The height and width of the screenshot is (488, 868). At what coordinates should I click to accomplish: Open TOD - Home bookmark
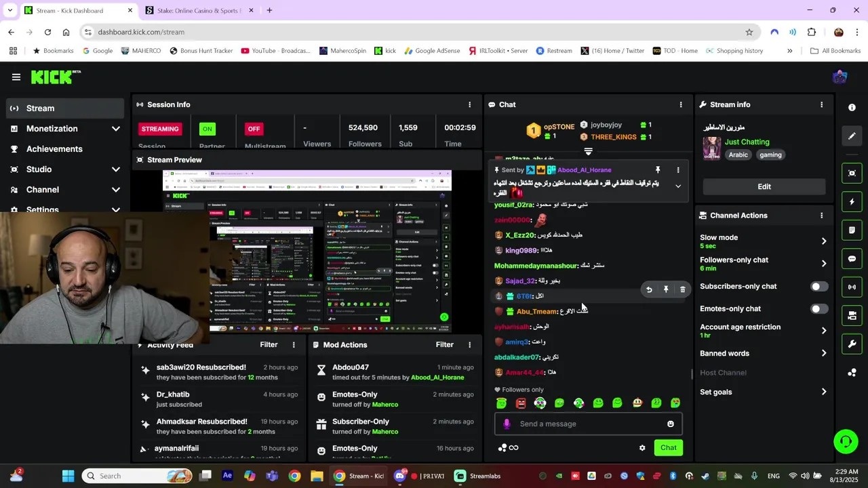(675, 51)
